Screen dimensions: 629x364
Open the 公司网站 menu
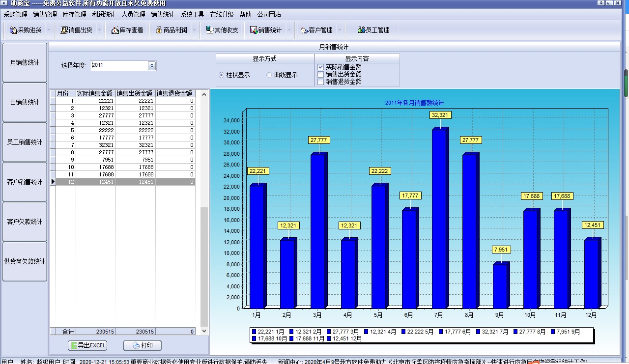pos(269,14)
